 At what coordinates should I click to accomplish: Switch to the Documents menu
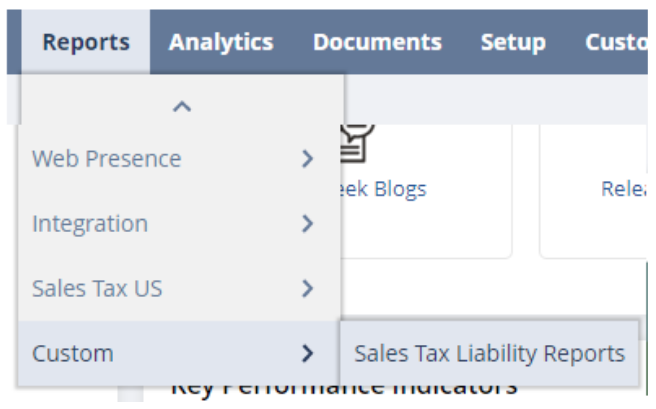[377, 42]
